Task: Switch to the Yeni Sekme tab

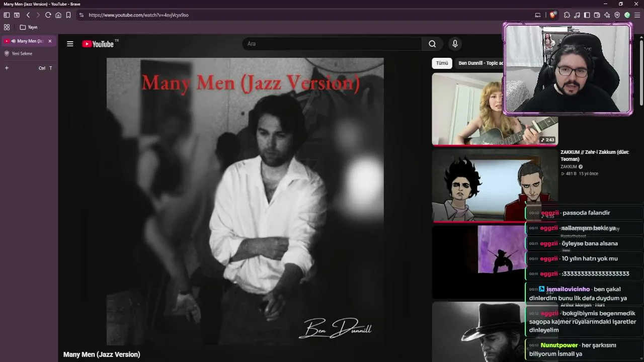Action: pyautogui.click(x=29, y=54)
